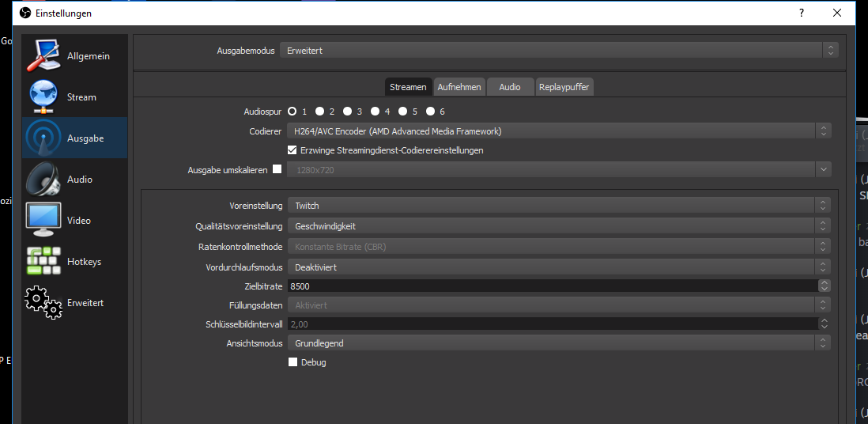Switch to the Replaypuffer tab

coord(564,87)
